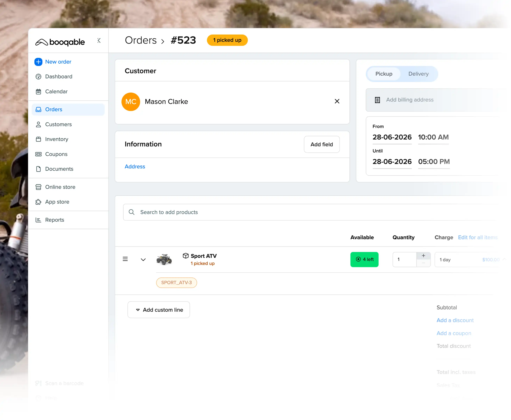Click the Scan a barcode icon

(38, 383)
